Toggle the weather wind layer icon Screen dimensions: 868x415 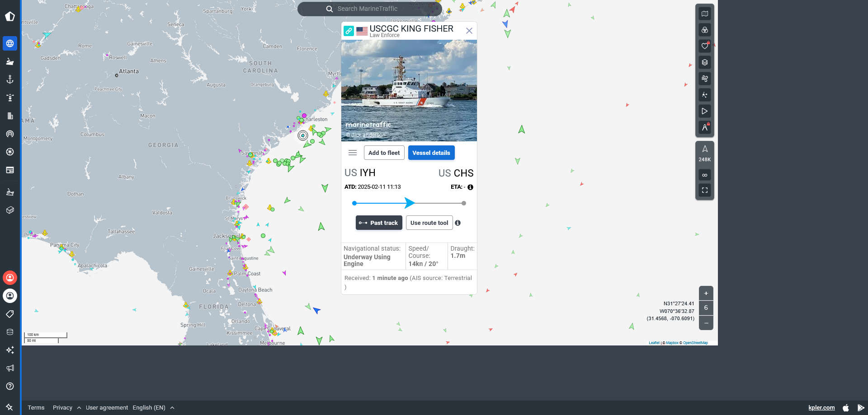click(x=705, y=79)
